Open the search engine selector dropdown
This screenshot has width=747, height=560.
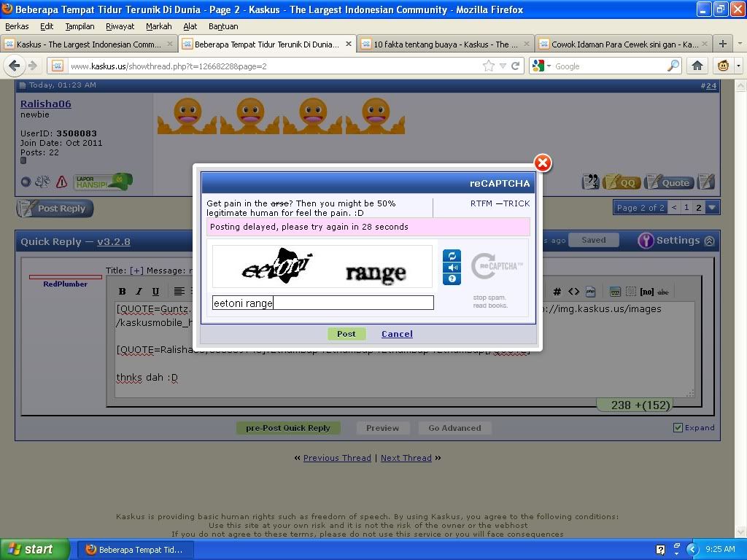tap(541, 66)
